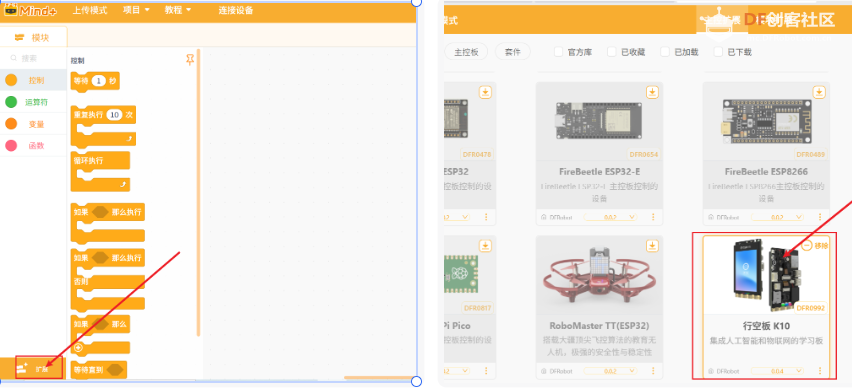Download the FireBeetle ESP8266 board
Image resolution: width=852 pixels, height=388 pixels.
819,92
